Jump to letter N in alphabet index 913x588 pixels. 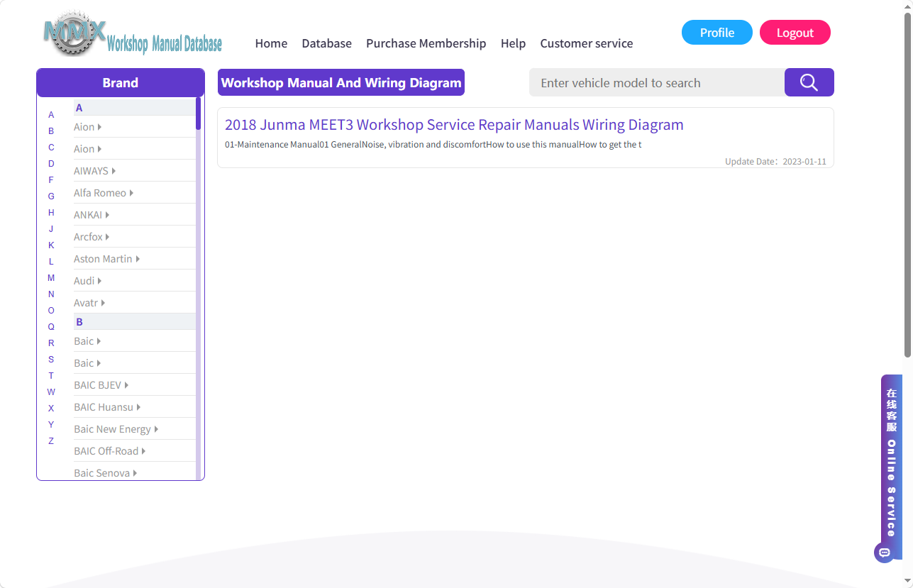click(x=51, y=294)
